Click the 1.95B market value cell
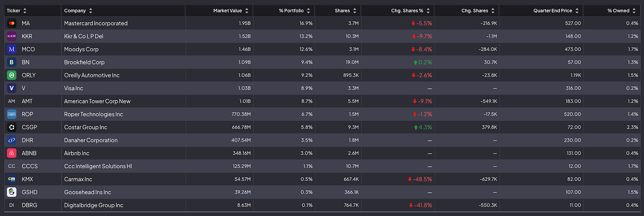Viewport: 644px width, 216px height. 245,23
